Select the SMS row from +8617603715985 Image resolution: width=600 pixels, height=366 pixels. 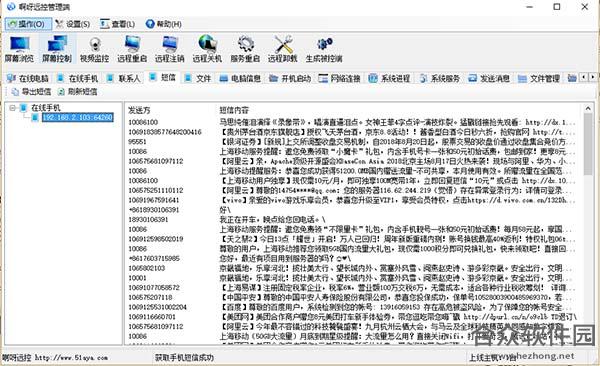(352, 258)
